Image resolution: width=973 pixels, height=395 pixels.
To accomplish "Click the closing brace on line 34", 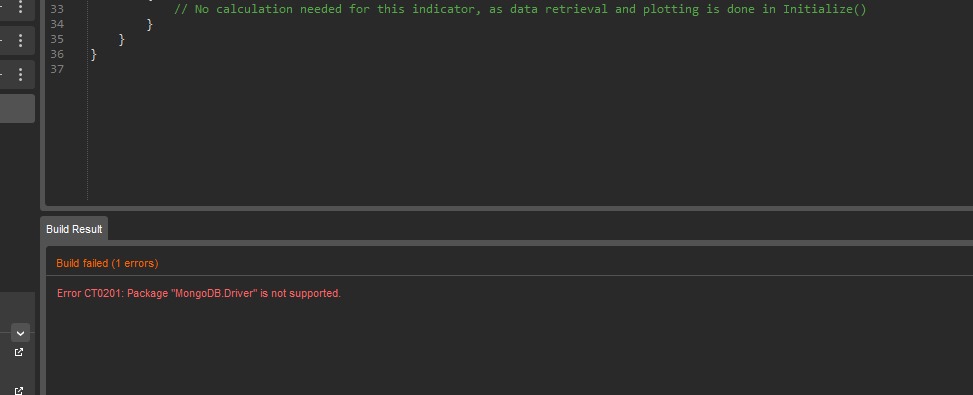I will pos(150,24).
